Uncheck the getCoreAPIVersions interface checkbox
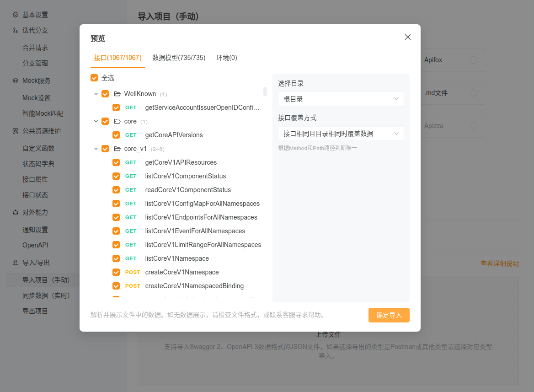This screenshot has width=534, height=392. (x=116, y=135)
